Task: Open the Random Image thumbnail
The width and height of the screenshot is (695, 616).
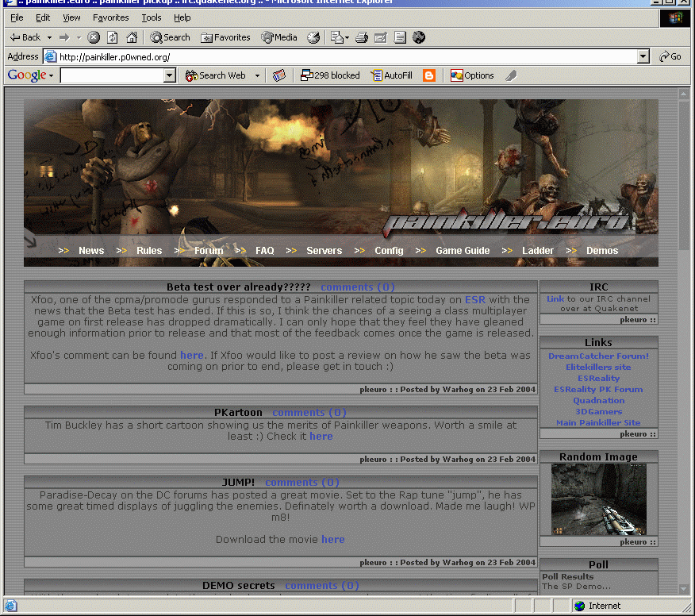Action: 598,499
